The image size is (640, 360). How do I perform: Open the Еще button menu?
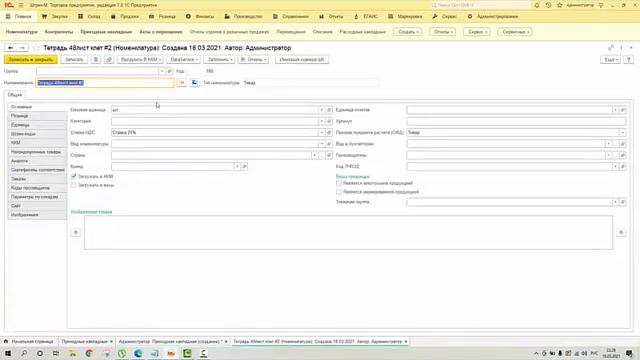pos(611,60)
